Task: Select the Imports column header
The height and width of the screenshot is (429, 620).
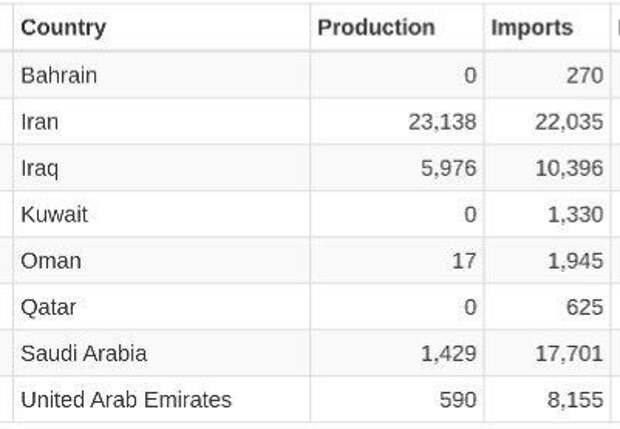Action: (532, 28)
